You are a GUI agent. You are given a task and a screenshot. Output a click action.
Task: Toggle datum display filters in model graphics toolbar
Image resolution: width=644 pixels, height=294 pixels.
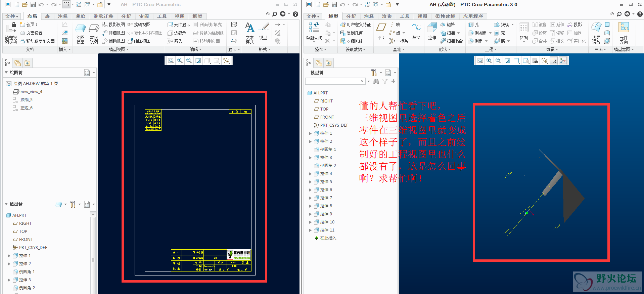pos(545,60)
